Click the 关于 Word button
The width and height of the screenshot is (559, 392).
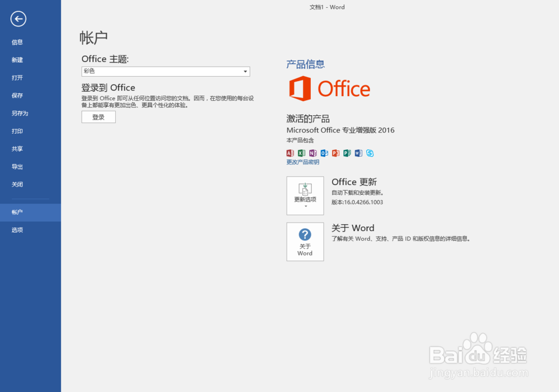pyautogui.click(x=305, y=242)
